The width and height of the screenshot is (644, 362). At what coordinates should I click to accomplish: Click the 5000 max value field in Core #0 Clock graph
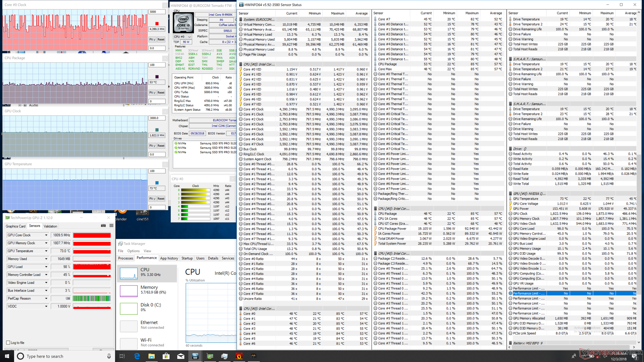click(x=157, y=12)
